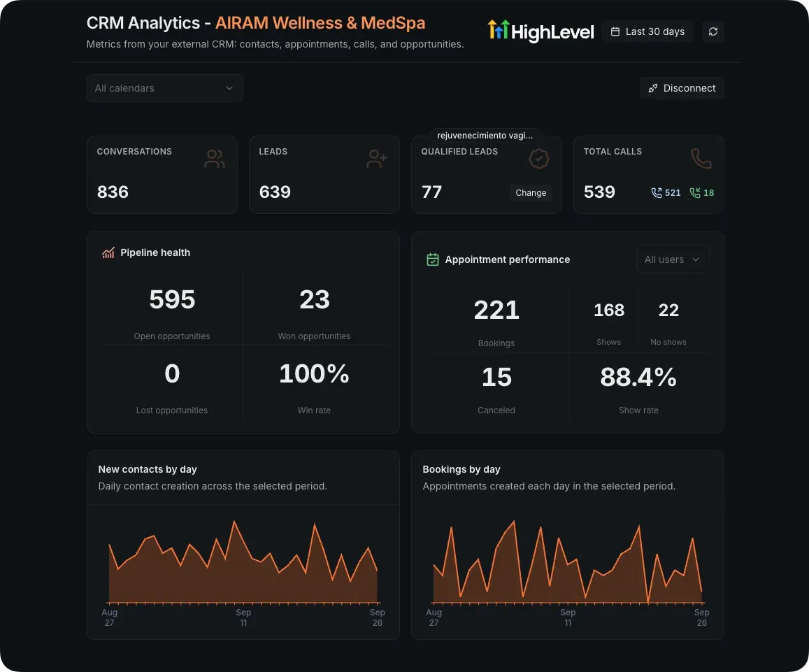Image resolution: width=809 pixels, height=672 pixels.
Task: Click the calendar icon in Last 30 days
Action: coord(615,31)
